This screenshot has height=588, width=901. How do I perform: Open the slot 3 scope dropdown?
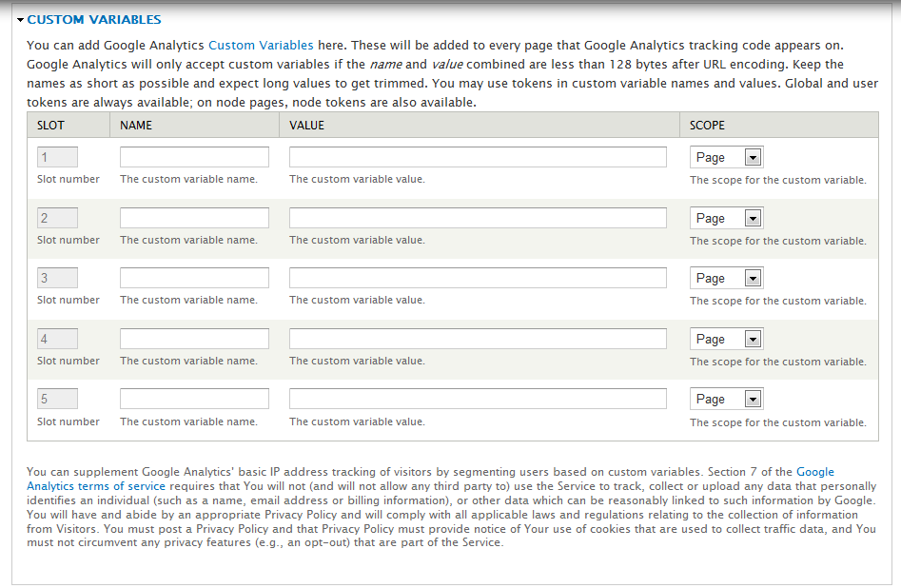click(727, 279)
